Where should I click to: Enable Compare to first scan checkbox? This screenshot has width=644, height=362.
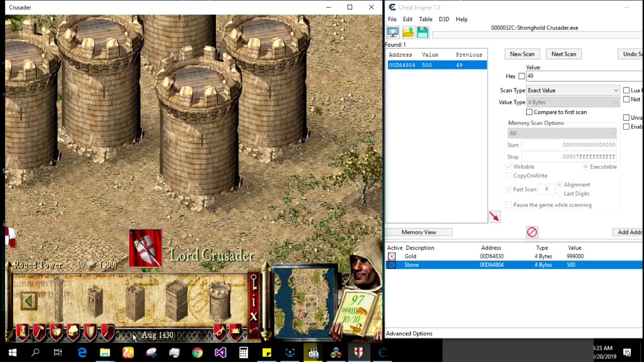click(529, 112)
